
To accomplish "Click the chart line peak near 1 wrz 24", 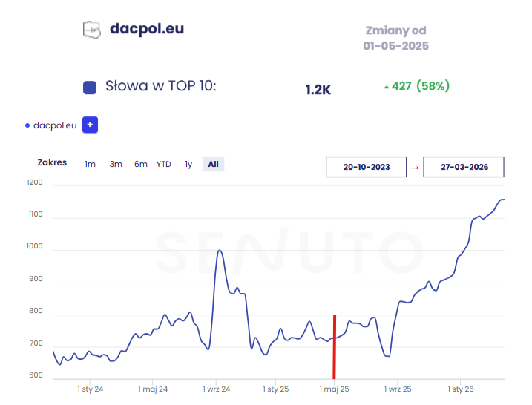I will click(x=220, y=251).
